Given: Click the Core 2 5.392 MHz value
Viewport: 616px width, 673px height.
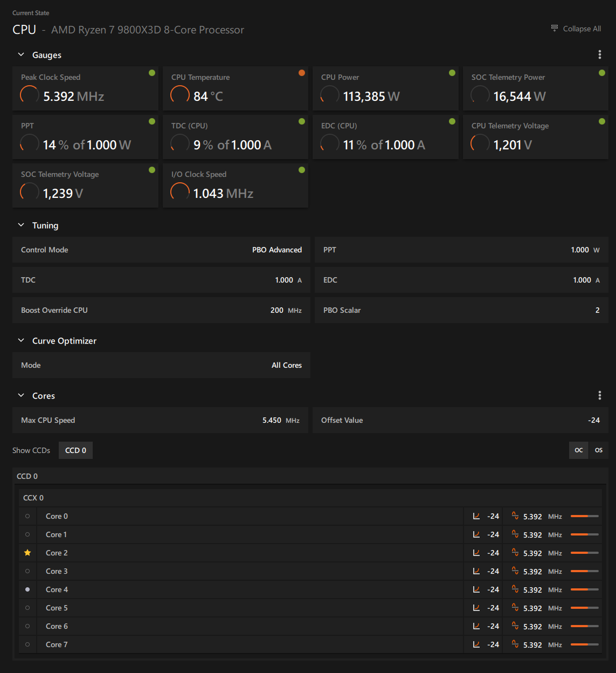Looking at the screenshot, I should click(543, 553).
